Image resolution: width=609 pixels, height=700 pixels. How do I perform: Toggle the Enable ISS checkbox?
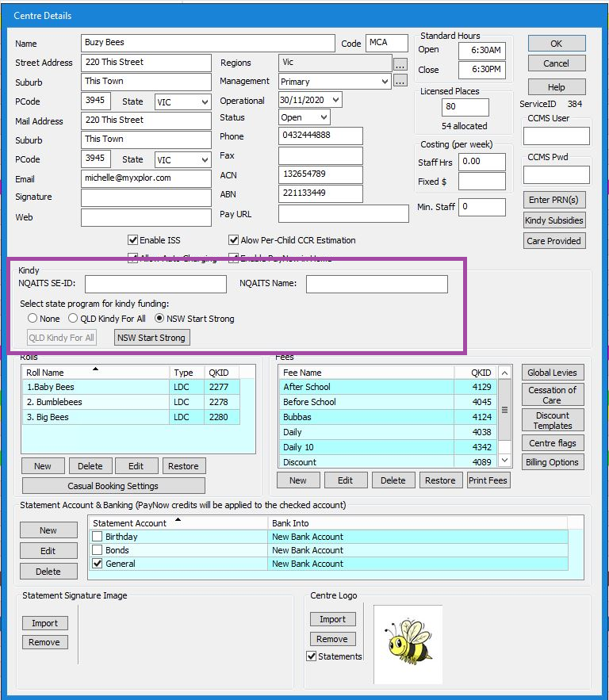tap(133, 240)
